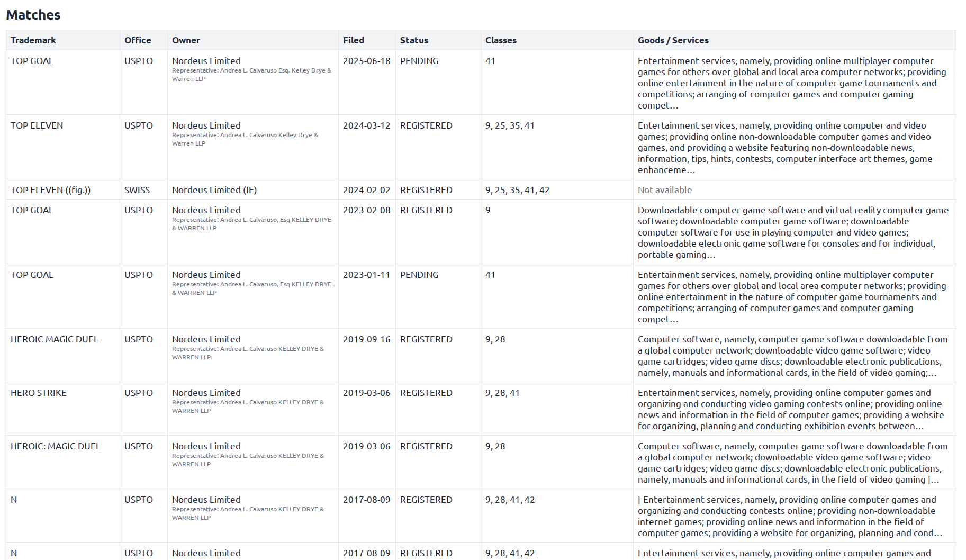Select filed date 2025-06-18

[x=366, y=61]
